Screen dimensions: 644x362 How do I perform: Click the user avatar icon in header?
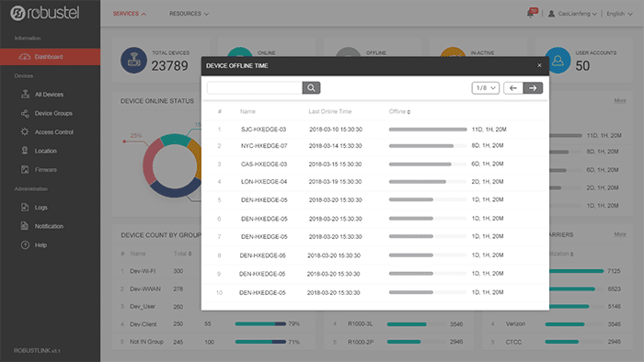[552, 14]
